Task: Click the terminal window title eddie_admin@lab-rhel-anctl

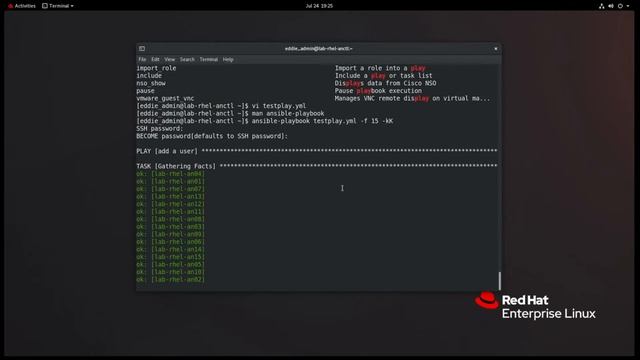Action: [x=318, y=49]
